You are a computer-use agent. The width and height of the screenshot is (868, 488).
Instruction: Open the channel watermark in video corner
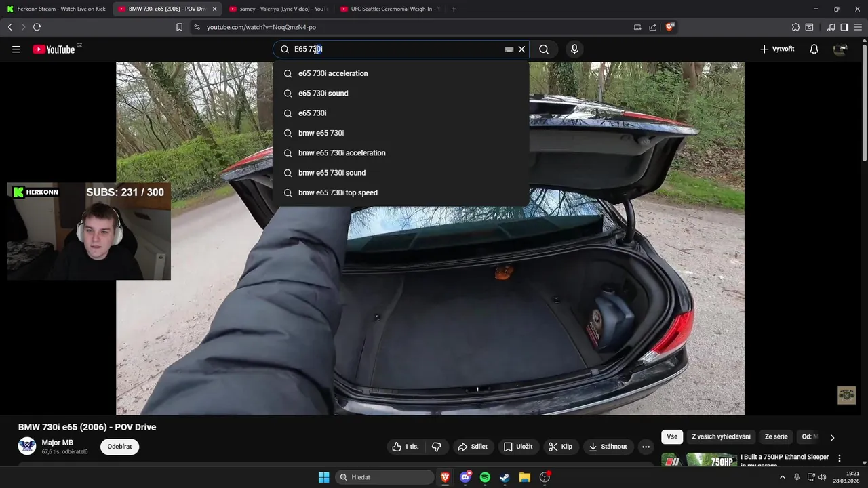pos(846,395)
